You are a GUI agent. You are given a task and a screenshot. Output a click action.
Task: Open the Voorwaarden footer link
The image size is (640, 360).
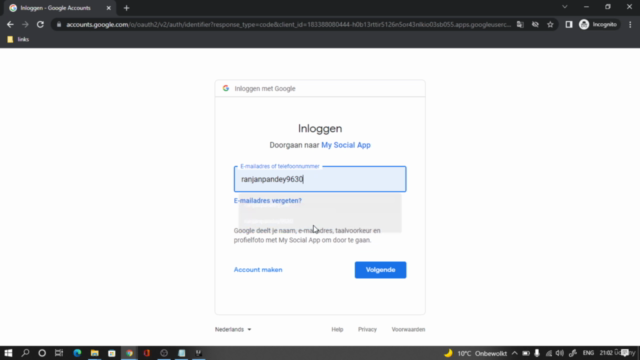tap(408, 329)
